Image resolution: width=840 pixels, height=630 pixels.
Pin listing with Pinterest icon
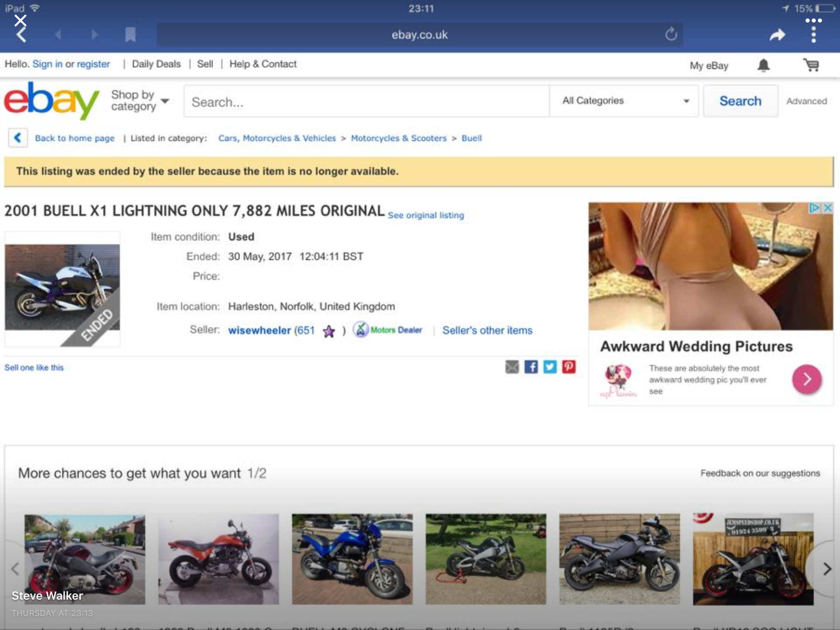tap(569, 367)
